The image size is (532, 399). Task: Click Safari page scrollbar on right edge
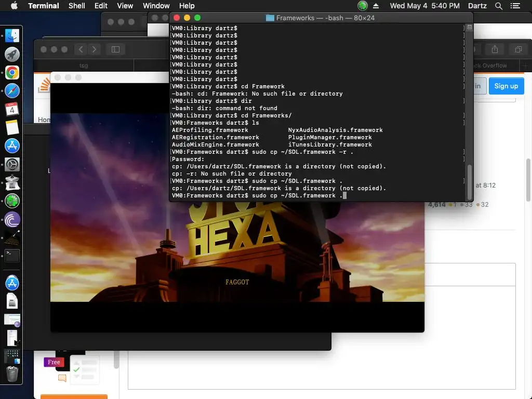pos(528,180)
